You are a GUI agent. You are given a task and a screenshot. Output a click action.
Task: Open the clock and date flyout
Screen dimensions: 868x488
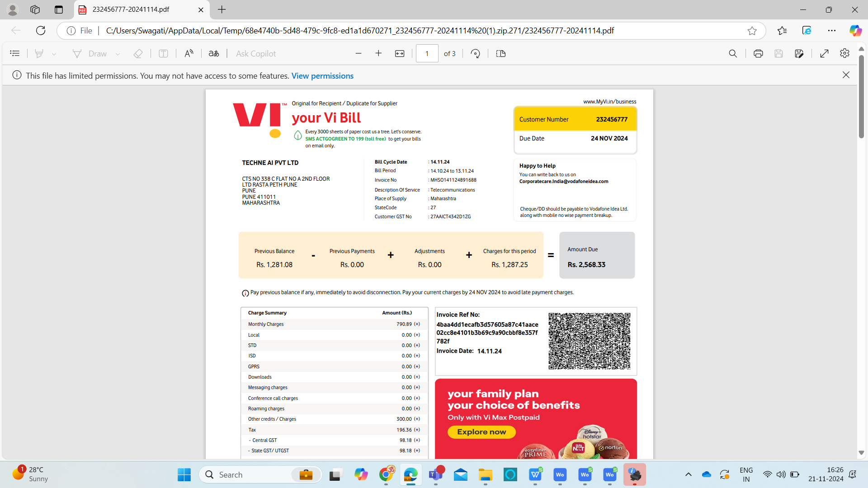tap(826, 474)
